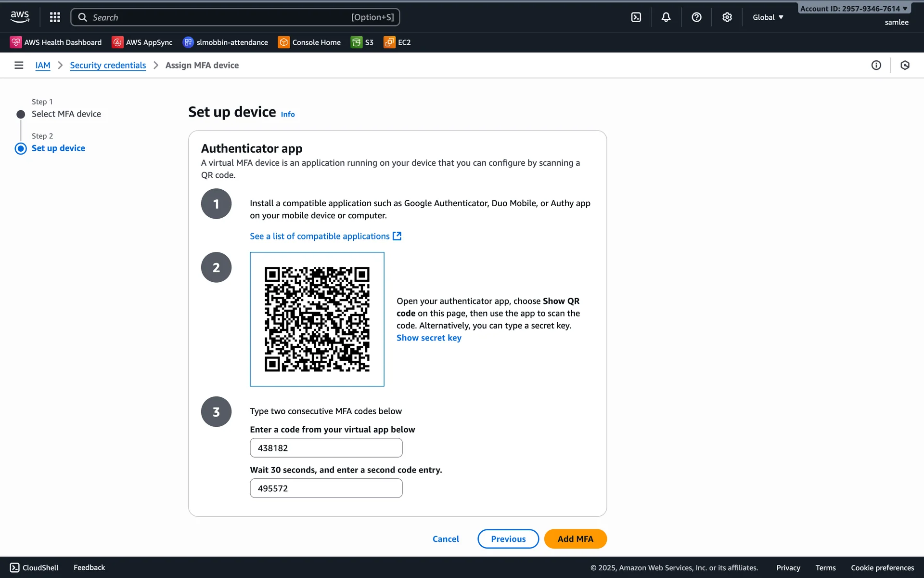This screenshot has width=924, height=578.
Task: Open the EC2 favorite shortcut
Action: pos(398,42)
